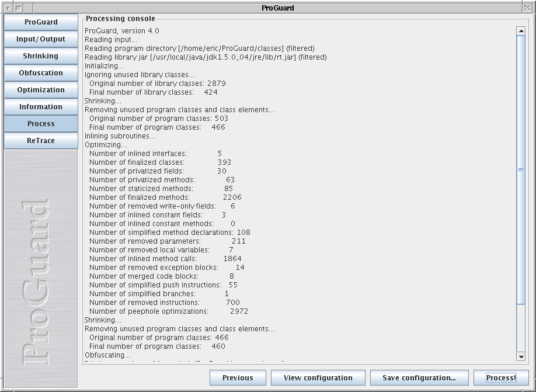Click the Previous button

click(238, 378)
